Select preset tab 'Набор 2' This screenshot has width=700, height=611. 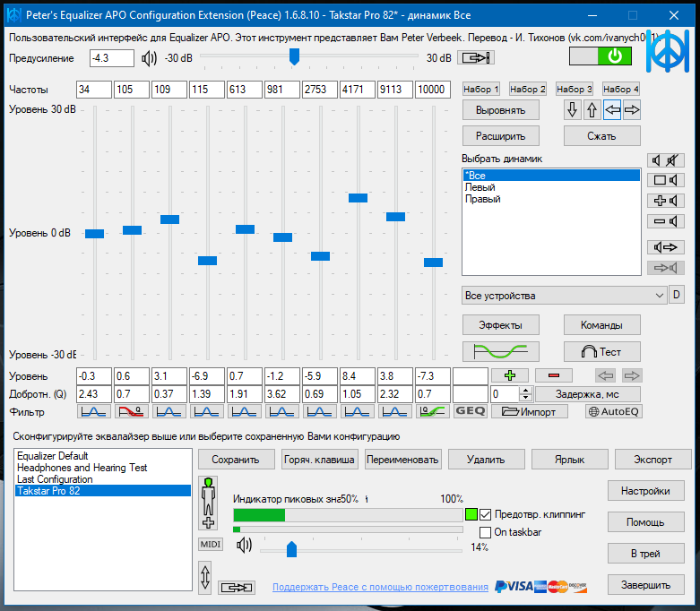tap(528, 90)
